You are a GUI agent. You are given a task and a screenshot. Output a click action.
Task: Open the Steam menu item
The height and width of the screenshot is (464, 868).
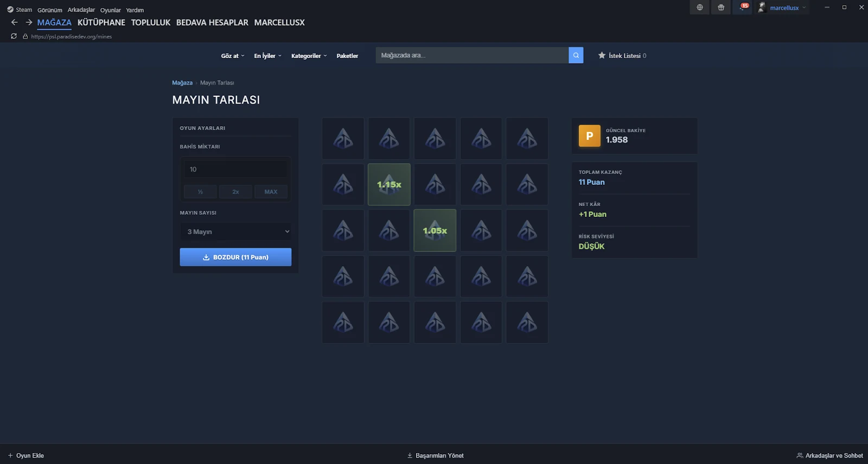point(24,10)
